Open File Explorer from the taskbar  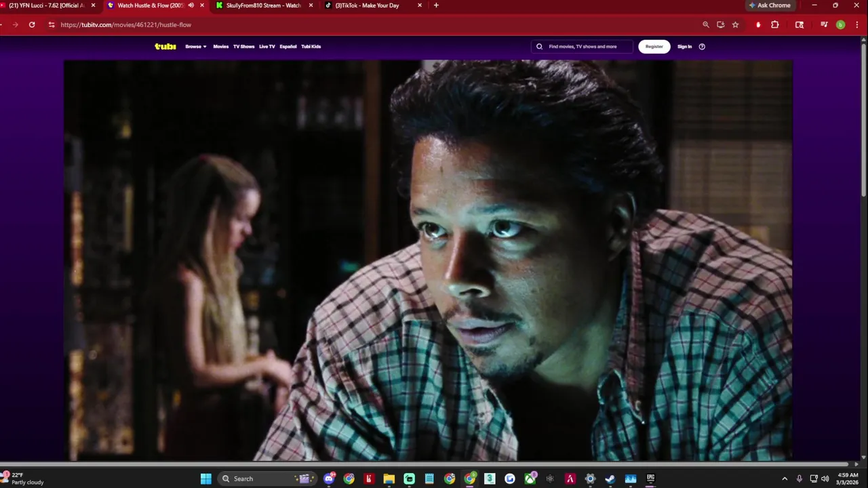(389, 479)
